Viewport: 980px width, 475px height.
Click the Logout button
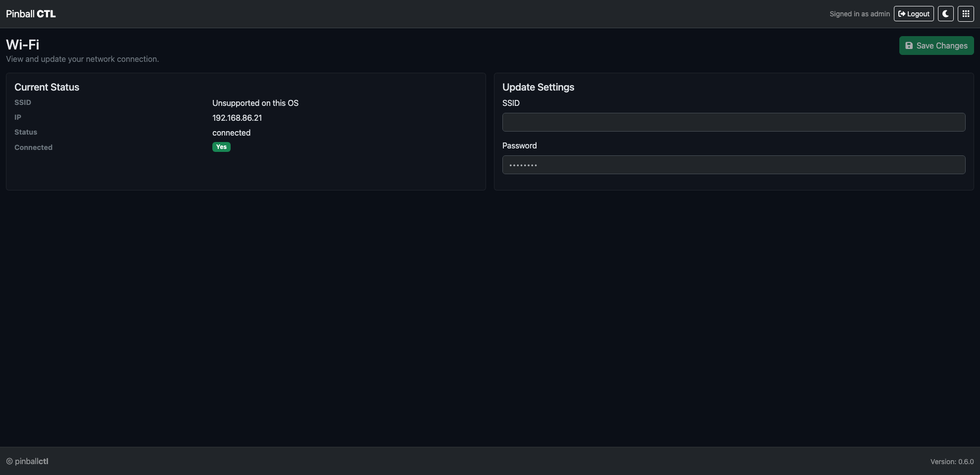coord(914,13)
